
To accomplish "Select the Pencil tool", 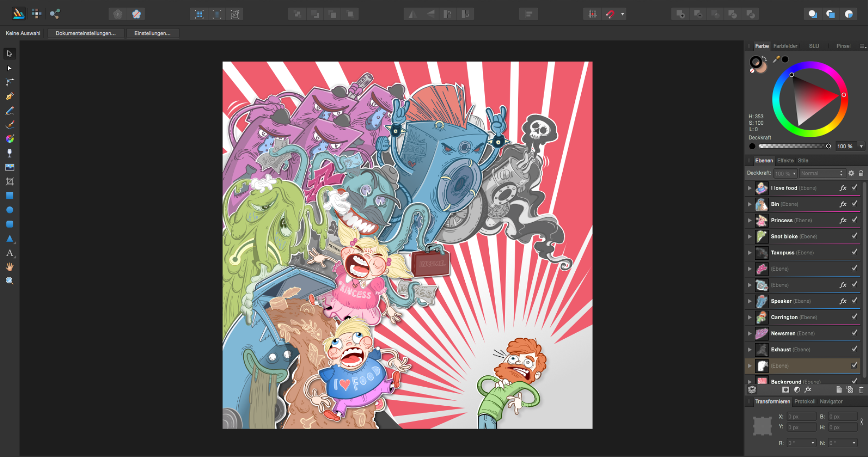I will [x=10, y=111].
